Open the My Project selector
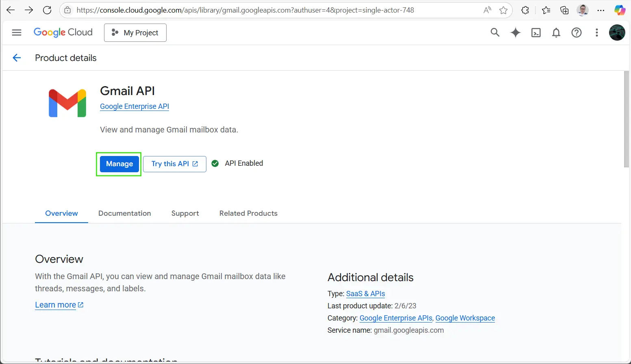 (135, 33)
